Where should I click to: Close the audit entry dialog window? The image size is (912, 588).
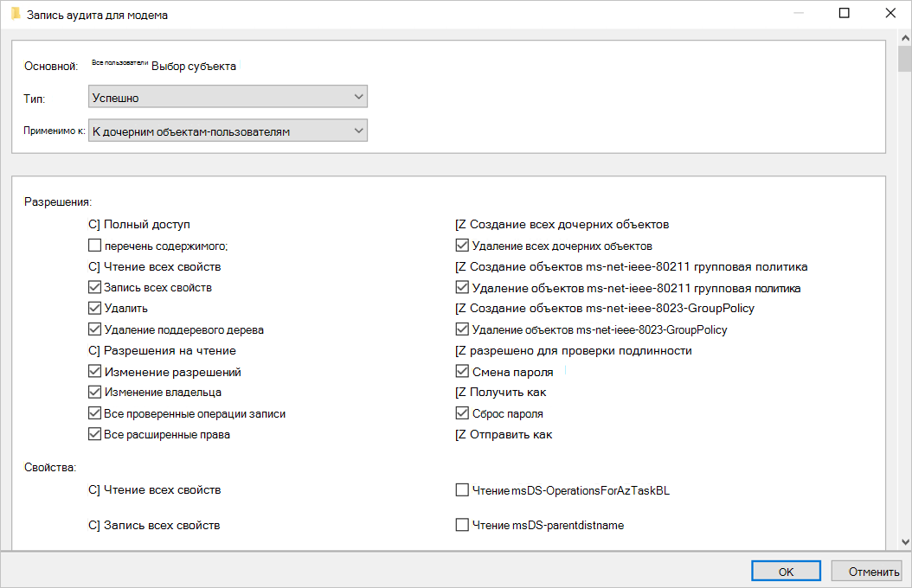[890, 13]
